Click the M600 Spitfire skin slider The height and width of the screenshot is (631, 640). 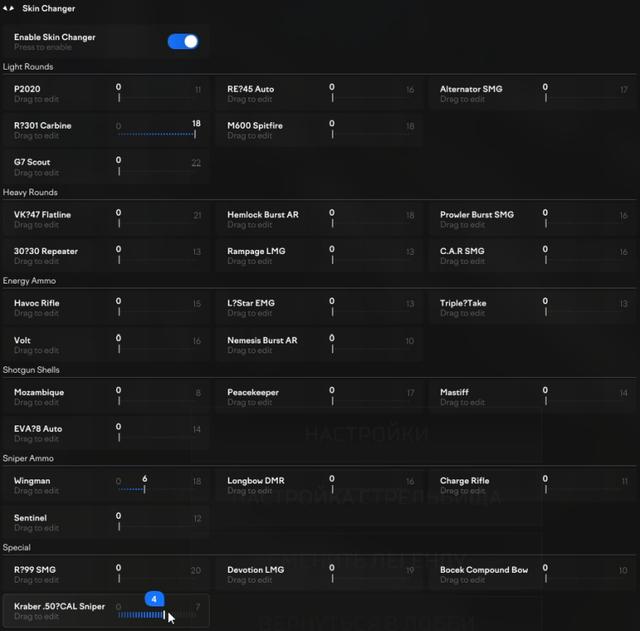pos(371,134)
